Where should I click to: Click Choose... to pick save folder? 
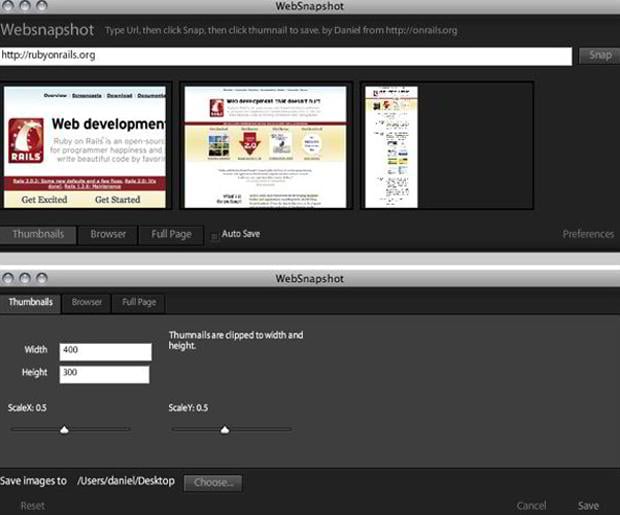tap(213, 483)
